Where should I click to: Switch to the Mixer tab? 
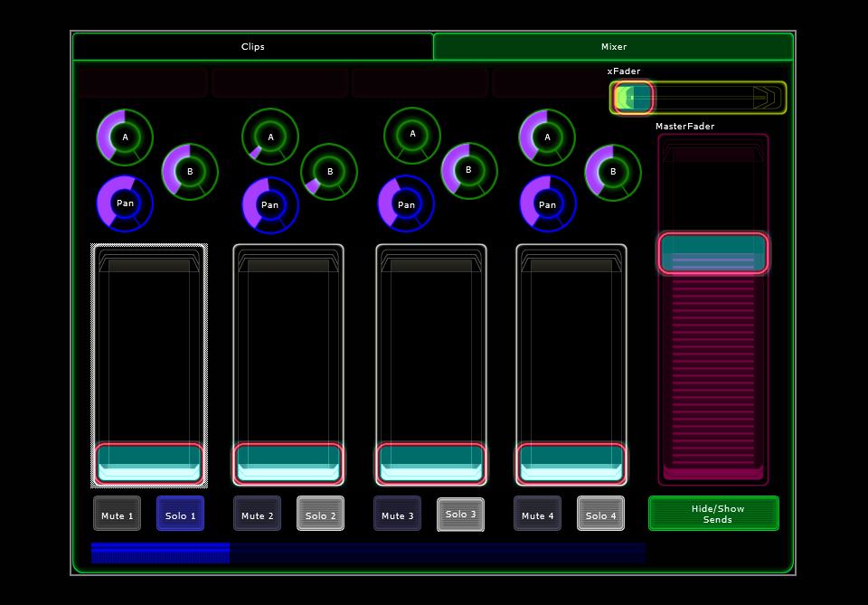pos(613,46)
